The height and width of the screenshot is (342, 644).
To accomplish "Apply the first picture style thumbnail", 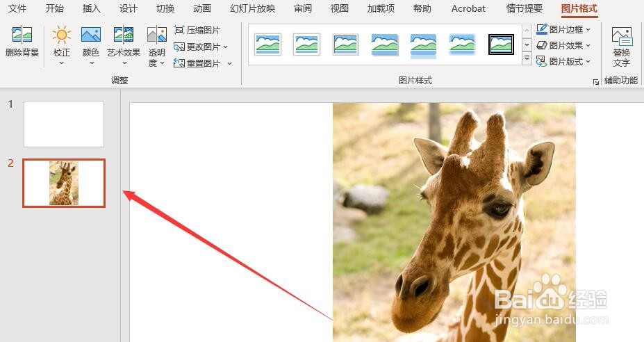I will (267, 44).
